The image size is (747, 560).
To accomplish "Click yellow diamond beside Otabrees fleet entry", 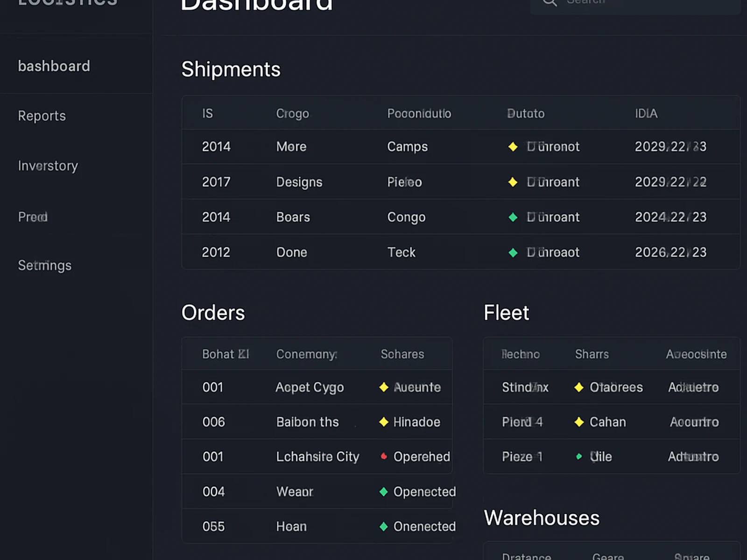I will point(579,387).
